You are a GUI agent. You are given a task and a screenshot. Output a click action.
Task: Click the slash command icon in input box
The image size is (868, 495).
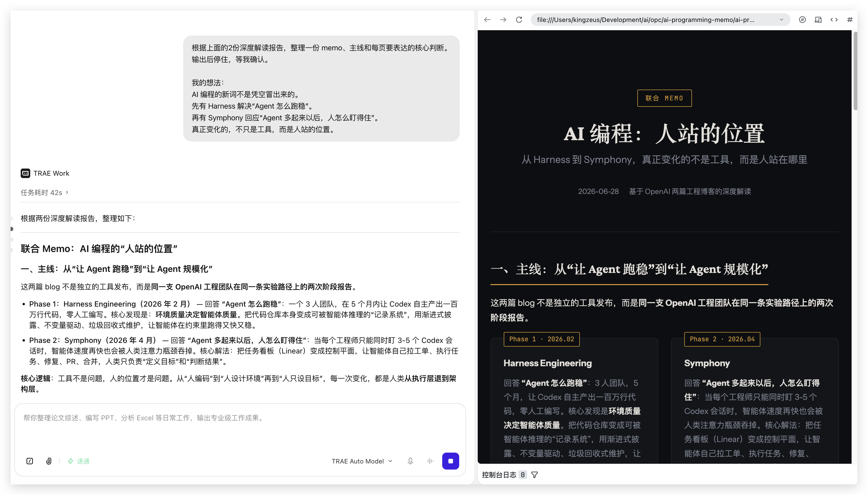pos(30,461)
